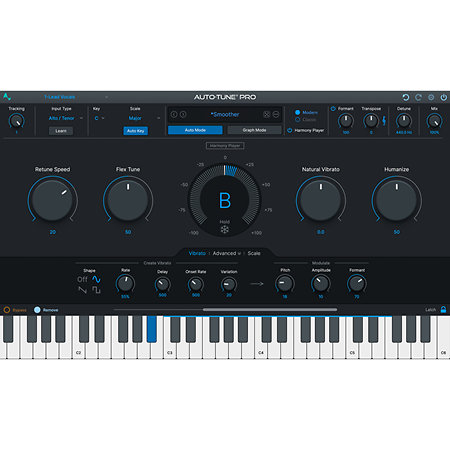Click the redo arrow icon
Screen dimensions: 450x450
click(418, 97)
